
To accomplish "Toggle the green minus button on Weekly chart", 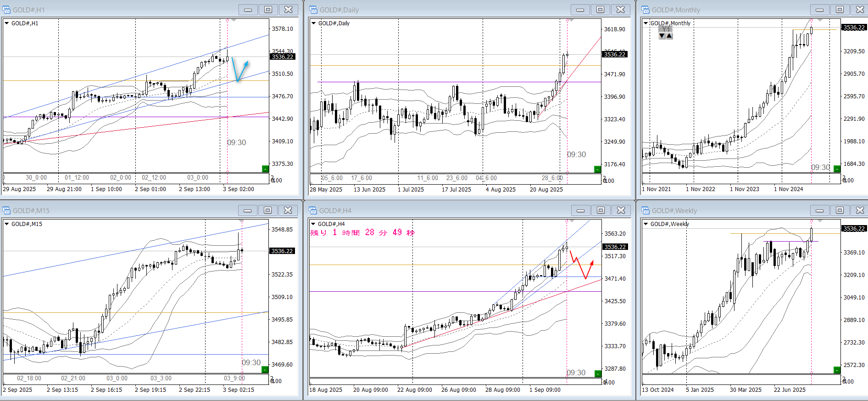I will click(837, 370).
